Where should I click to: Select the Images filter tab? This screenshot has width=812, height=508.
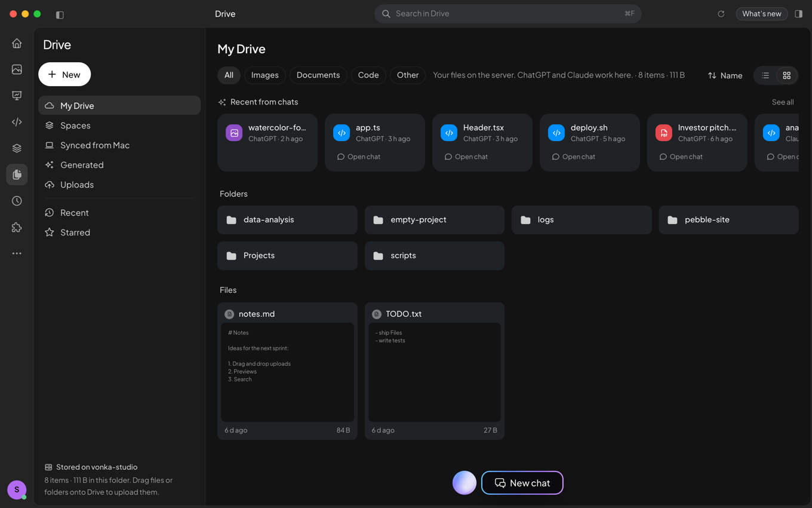tap(264, 75)
